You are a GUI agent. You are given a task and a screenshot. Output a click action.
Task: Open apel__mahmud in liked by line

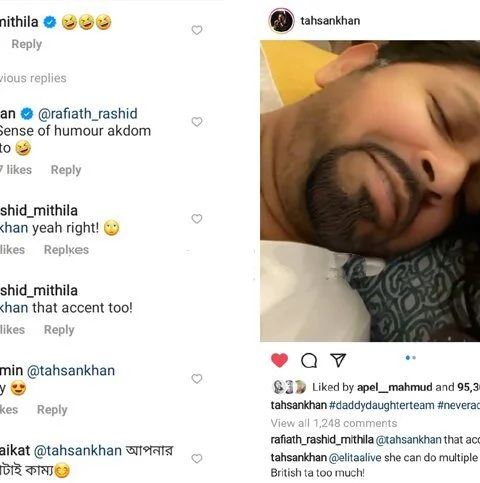[x=395, y=387]
